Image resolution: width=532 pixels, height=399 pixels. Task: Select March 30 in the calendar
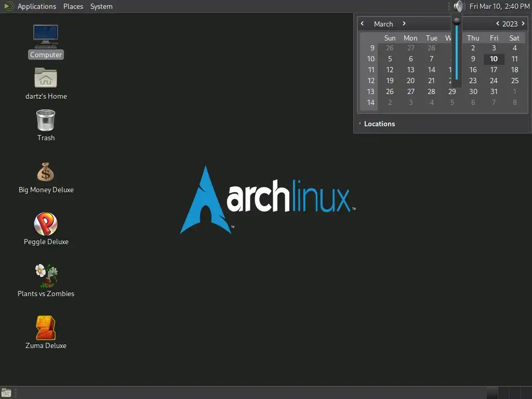point(473,91)
